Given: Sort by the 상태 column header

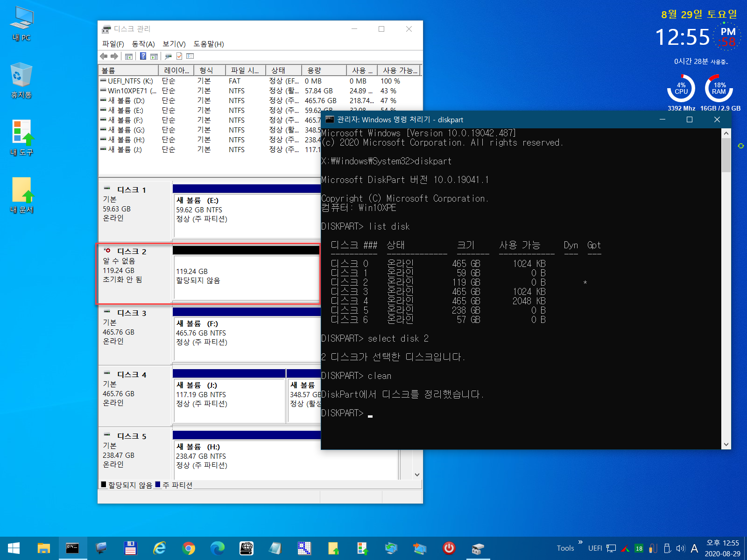Looking at the screenshot, I should pyautogui.click(x=283, y=70).
